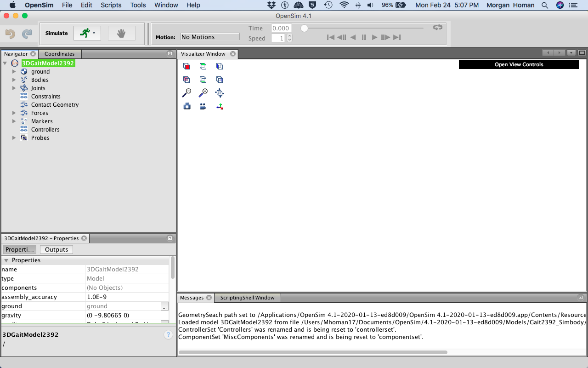Zoom out using the minus magnifier icon
This screenshot has height=368, width=588.
click(187, 93)
